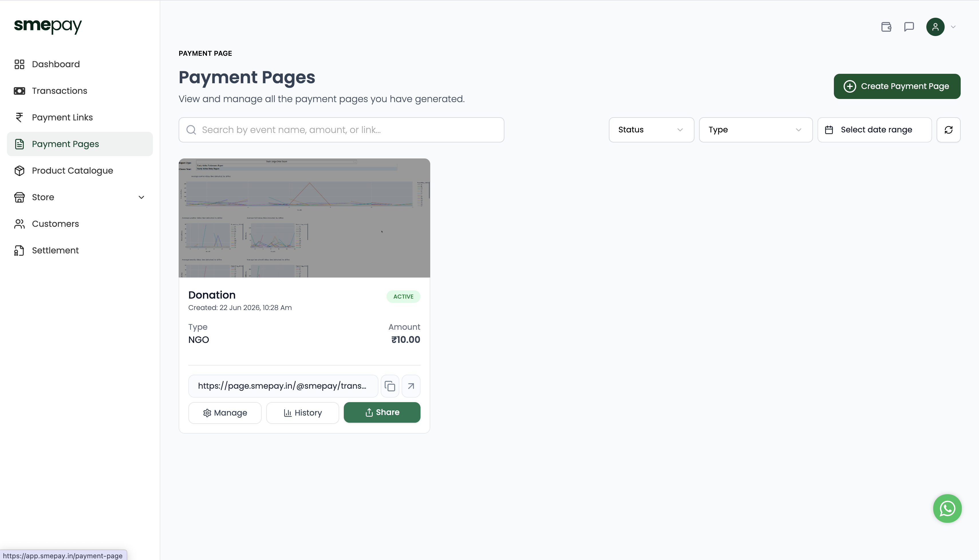Click the refresh list icon button
The width and height of the screenshot is (979, 560).
point(949,130)
